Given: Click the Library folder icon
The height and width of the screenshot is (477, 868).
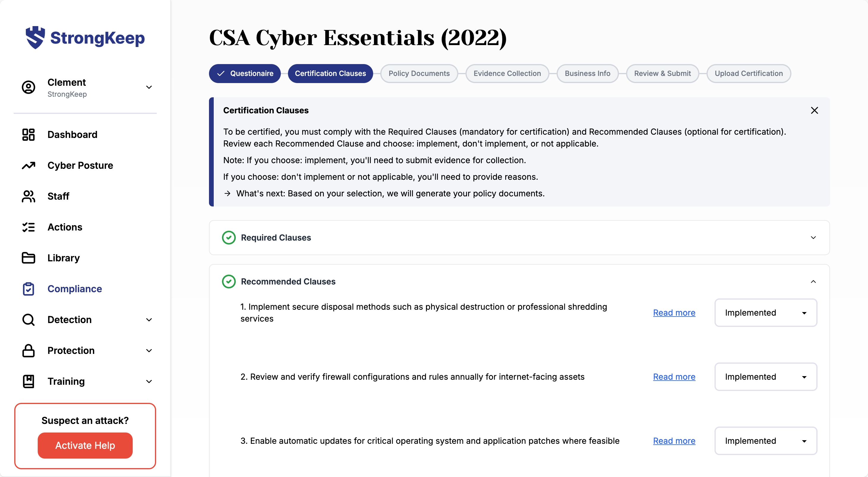Looking at the screenshot, I should tap(28, 258).
